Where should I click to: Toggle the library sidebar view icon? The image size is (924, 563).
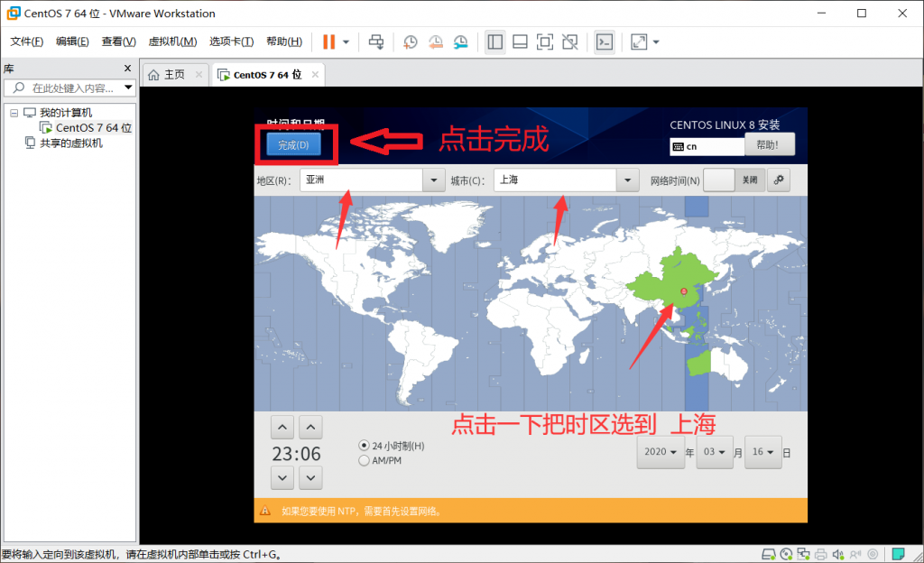[495, 42]
